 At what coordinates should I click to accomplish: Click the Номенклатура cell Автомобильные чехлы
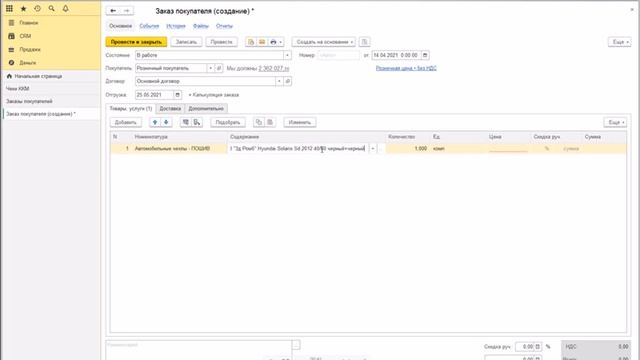tap(180, 149)
